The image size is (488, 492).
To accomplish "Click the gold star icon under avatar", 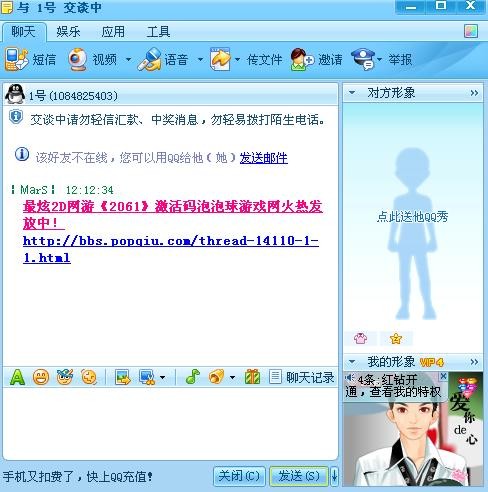I will point(396,339).
